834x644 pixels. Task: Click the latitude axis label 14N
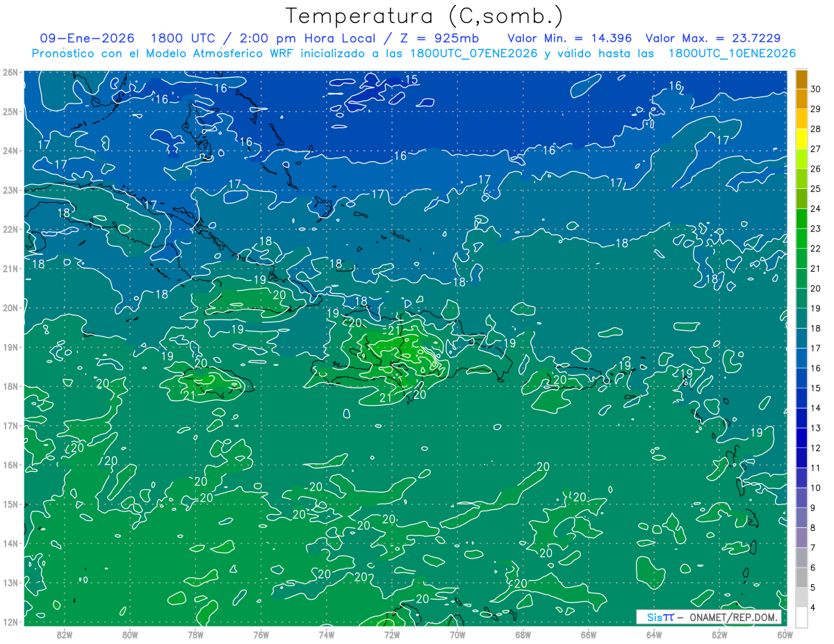tap(10, 543)
